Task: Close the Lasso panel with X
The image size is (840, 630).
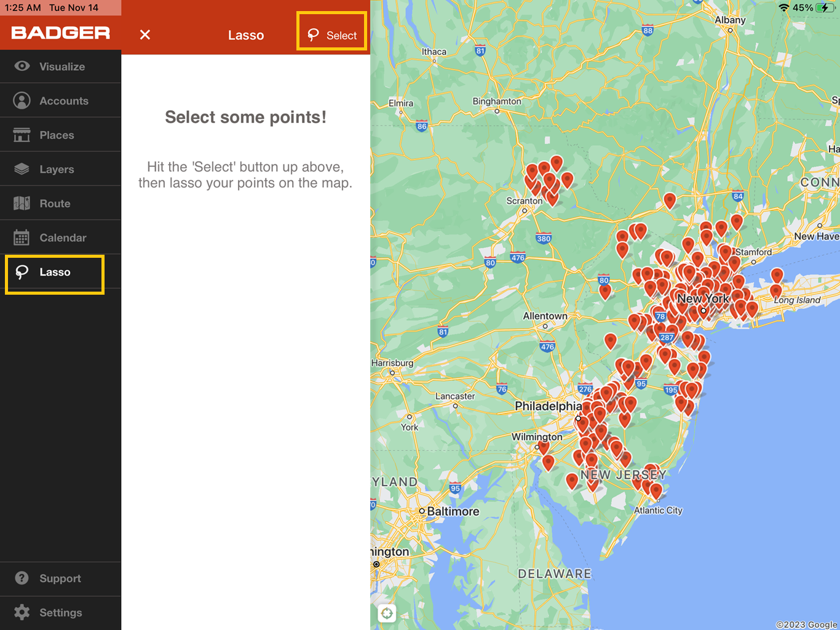Action: click(x=145, y=35)
